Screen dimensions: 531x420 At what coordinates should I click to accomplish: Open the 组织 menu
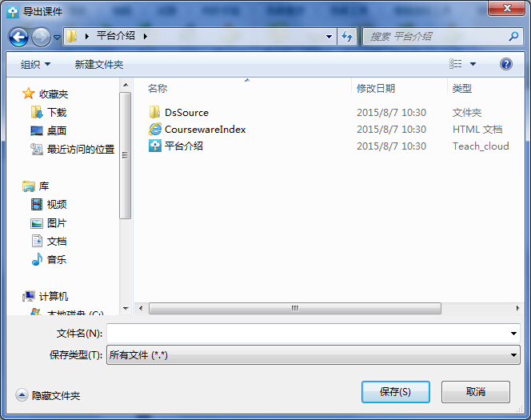pos(35,64)
